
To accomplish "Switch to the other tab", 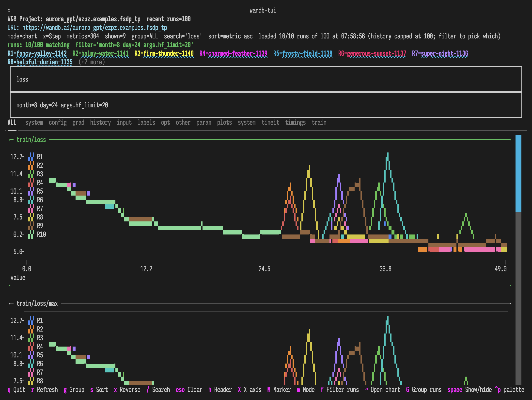I will (x=183, y=122).
